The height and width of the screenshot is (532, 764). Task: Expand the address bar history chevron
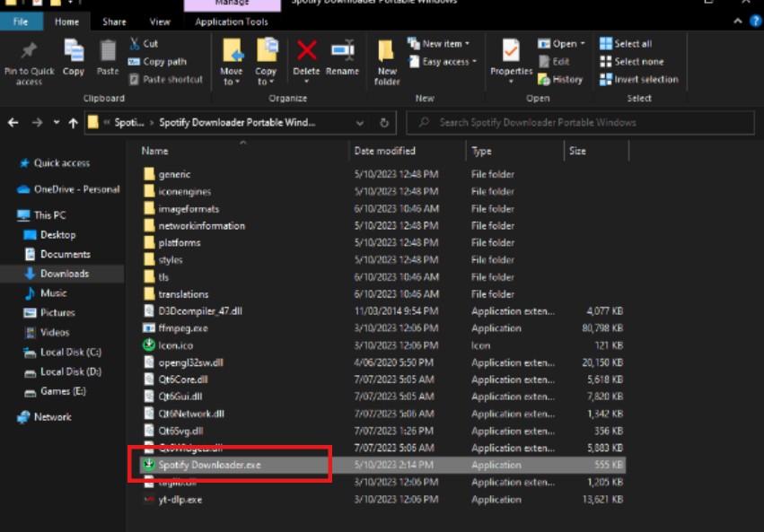[360, 123]
